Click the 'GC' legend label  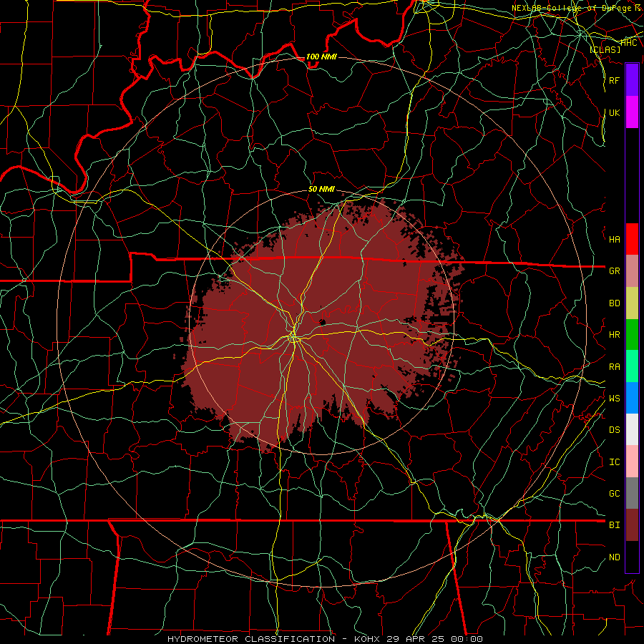click(614, 493)
